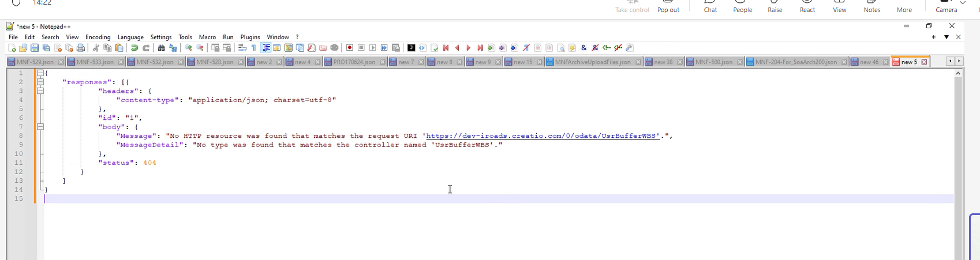Click the ampersand toolbar icon
Viewport: 980px width, 260px height.
(x=583, y=48)
